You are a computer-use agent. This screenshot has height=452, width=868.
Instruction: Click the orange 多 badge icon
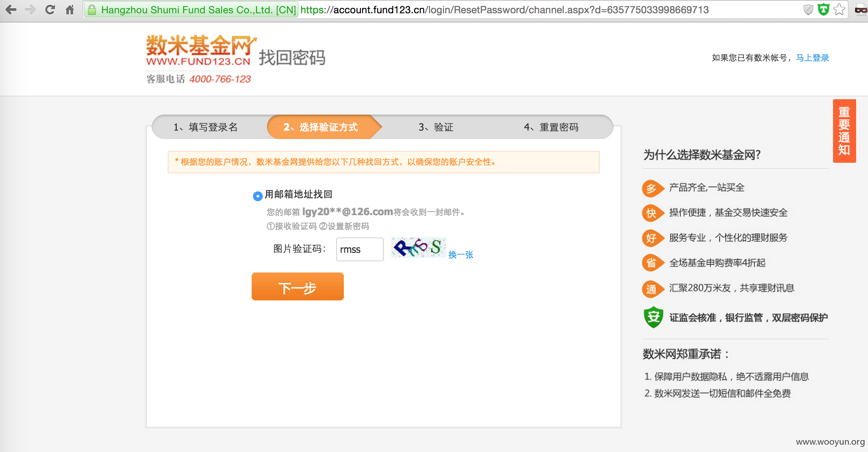point(652,188)
